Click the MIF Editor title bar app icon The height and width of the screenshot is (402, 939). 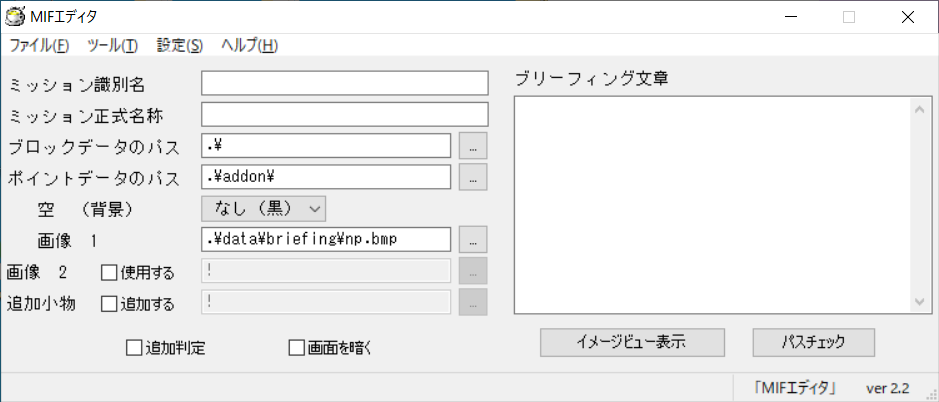point(13,16)
